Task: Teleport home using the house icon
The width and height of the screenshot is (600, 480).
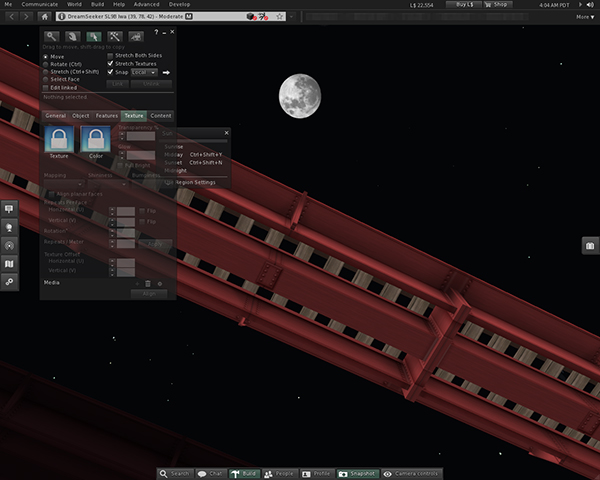Action: point(45,16)
